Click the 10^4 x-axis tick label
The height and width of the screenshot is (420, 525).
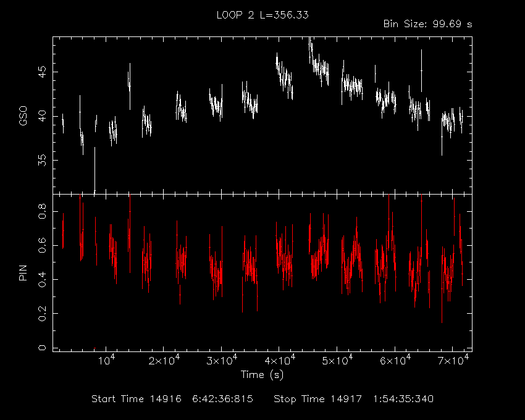click(x=107, y=360)
